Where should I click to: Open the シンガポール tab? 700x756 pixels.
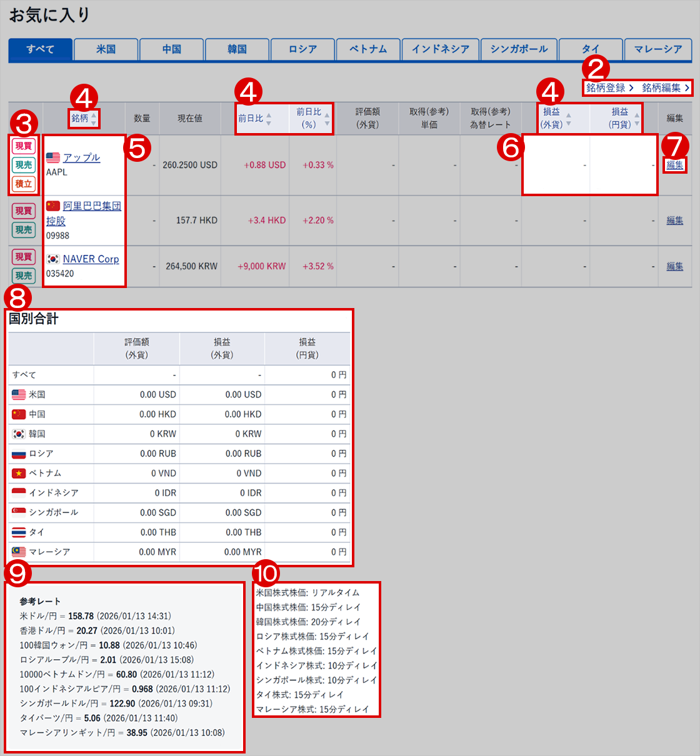tap(519, 49)
